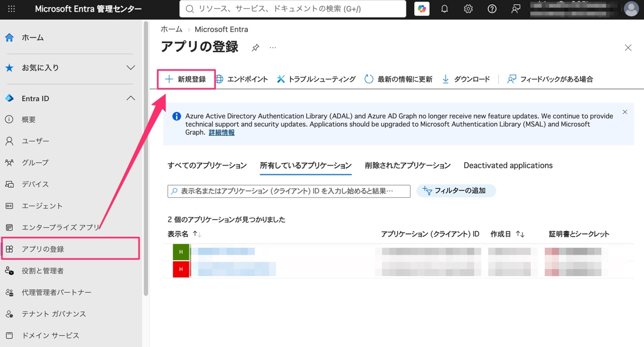The height and width of the screenshot is (347, 644).
Task: Open アプリの登録 in the sidebar
Action: 71,249
